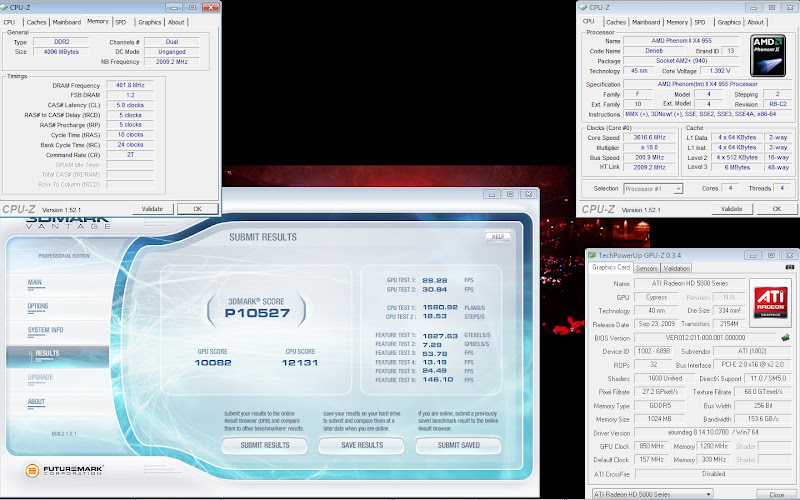The width and height of the screenshot is (800, 500).
Task: Open the About tab in the CPU-Z Memory window
Action: click(x=176, y=22)
